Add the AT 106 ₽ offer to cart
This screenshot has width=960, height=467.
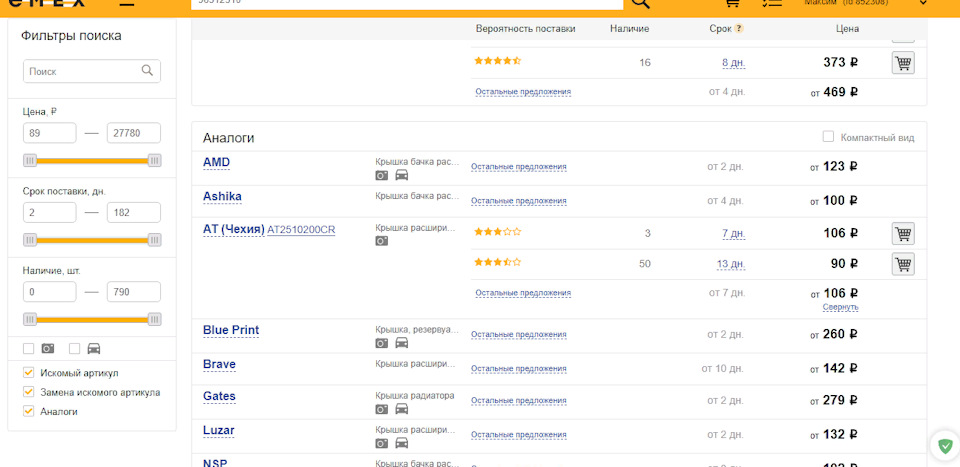coord(903,233)
